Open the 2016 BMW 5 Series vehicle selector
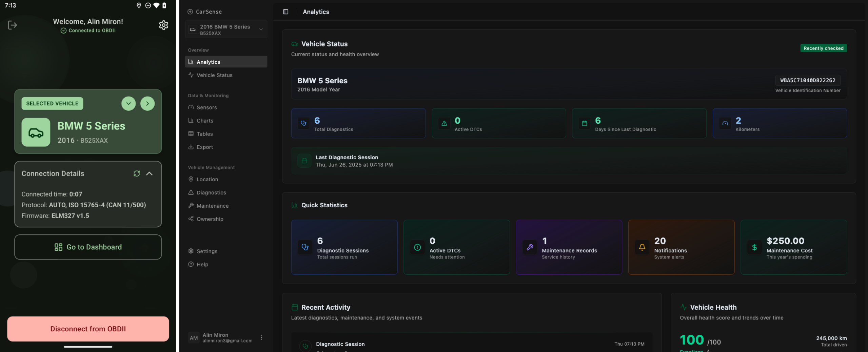The height and width of the screenshot is (352, 868). (226, 29)
